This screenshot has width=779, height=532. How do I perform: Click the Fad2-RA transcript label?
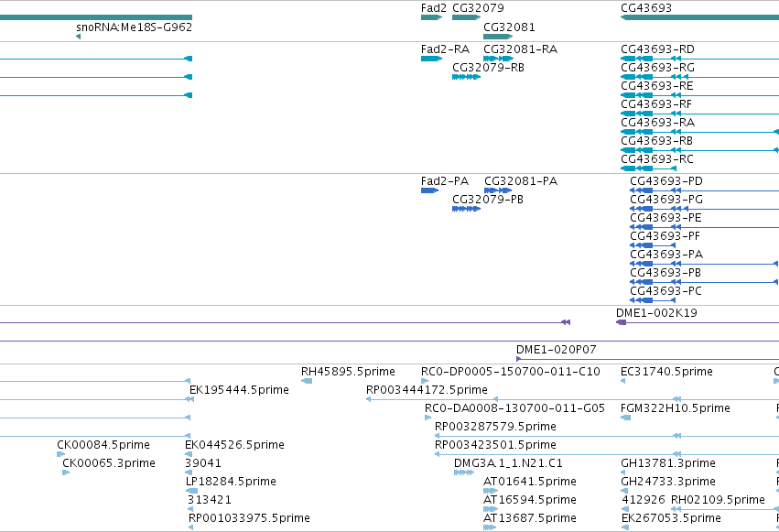pos(445,49)
